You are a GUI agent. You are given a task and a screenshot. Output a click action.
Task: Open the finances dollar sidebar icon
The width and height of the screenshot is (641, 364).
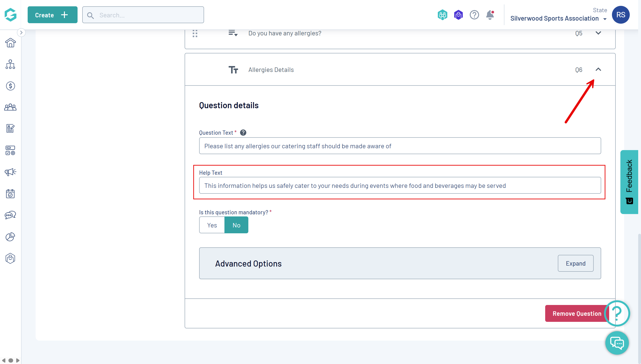[10, 86]
